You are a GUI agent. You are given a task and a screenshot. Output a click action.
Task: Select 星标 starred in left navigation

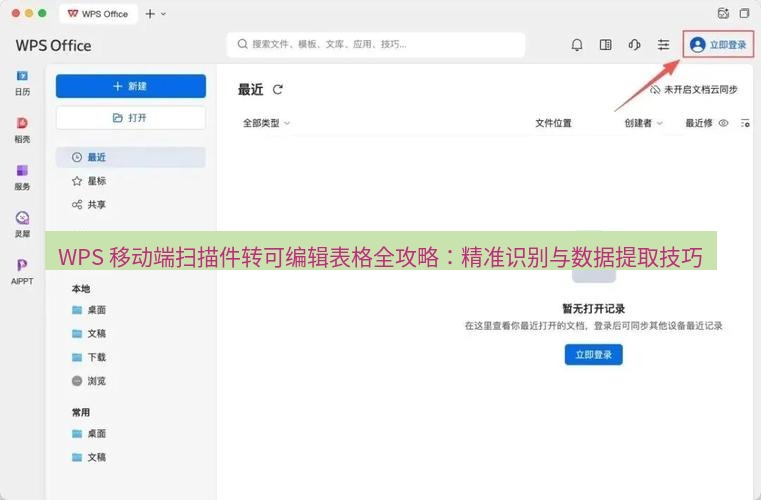click(x=131, y=181)
